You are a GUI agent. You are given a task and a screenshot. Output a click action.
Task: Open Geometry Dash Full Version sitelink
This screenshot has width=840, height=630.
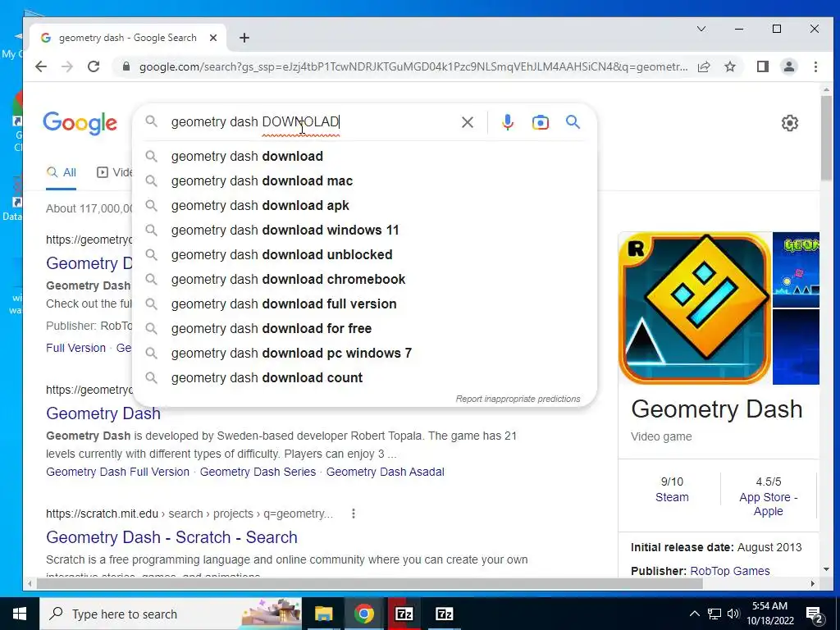point(118,472)
